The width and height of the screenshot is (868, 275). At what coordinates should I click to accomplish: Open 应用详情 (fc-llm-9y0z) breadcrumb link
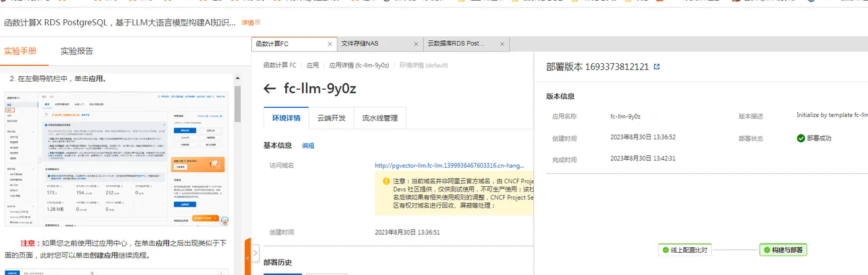[x=359, y=65]
